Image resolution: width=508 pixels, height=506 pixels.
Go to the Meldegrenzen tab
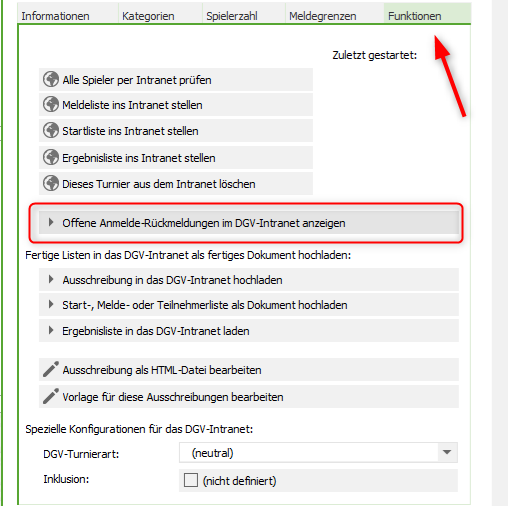[323, 16]
